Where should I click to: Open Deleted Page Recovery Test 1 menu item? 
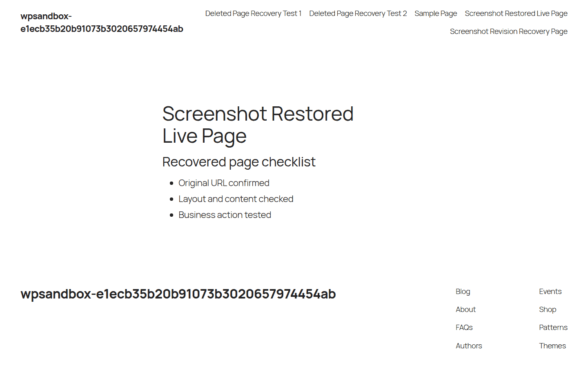(x=253, y=13)
